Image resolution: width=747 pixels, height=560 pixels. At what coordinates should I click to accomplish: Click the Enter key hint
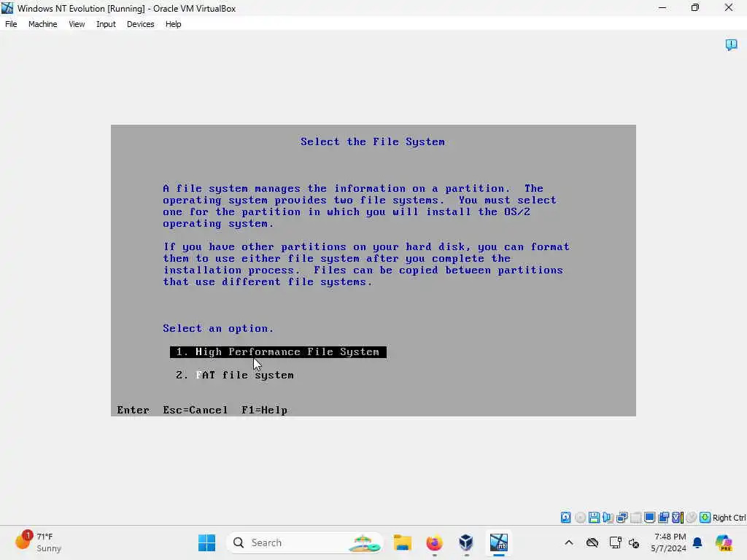[133, 410]
